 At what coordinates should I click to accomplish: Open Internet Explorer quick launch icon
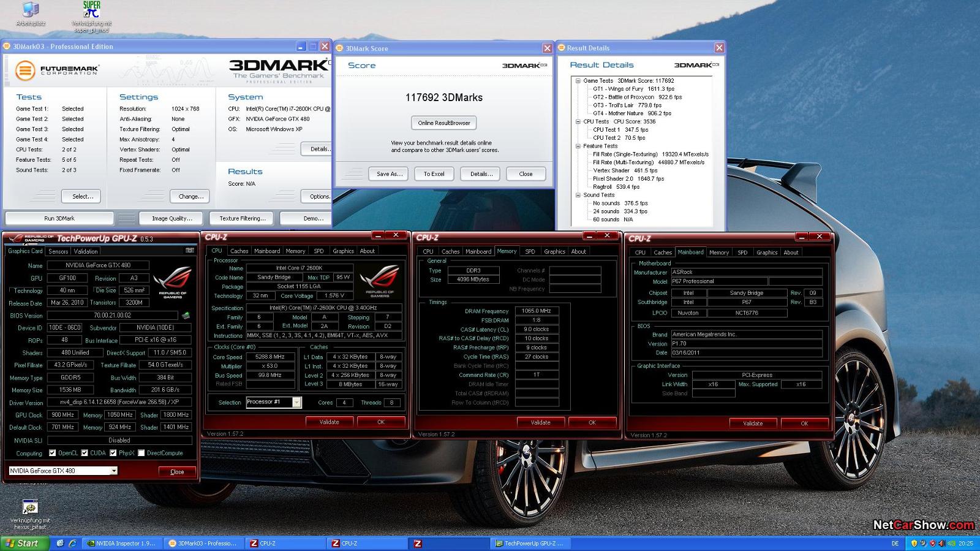(72, 543)
